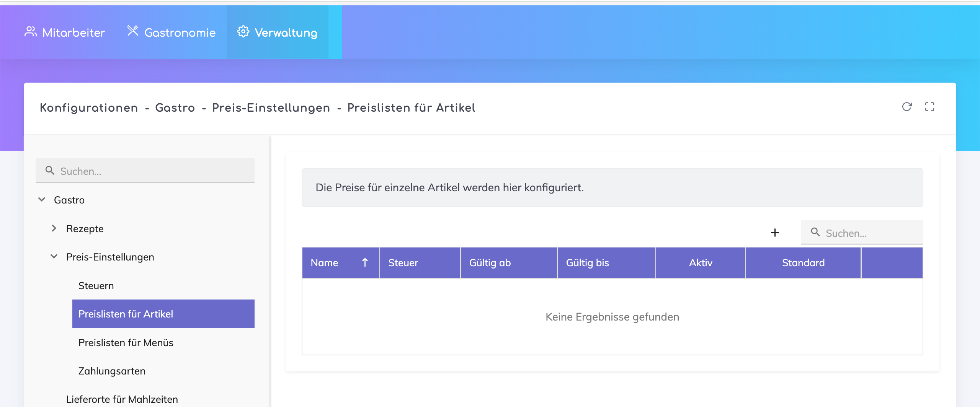Image resolution: width=980 pixels, height=407 pixels.
Task: Collapse the Preis-Einstellungen node
Action: pos(54,257)
